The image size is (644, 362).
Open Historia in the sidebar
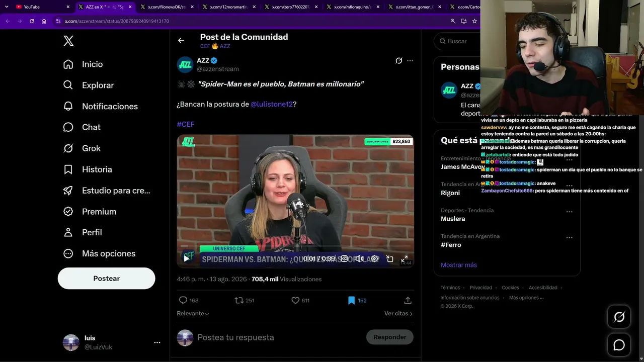pyautogui.click(x=88, y=169)
